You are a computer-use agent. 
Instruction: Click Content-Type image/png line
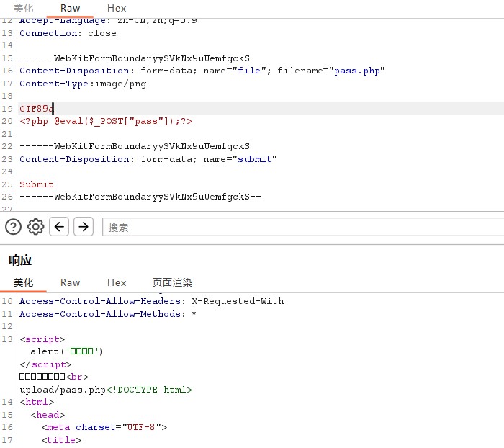coord(83,84)
